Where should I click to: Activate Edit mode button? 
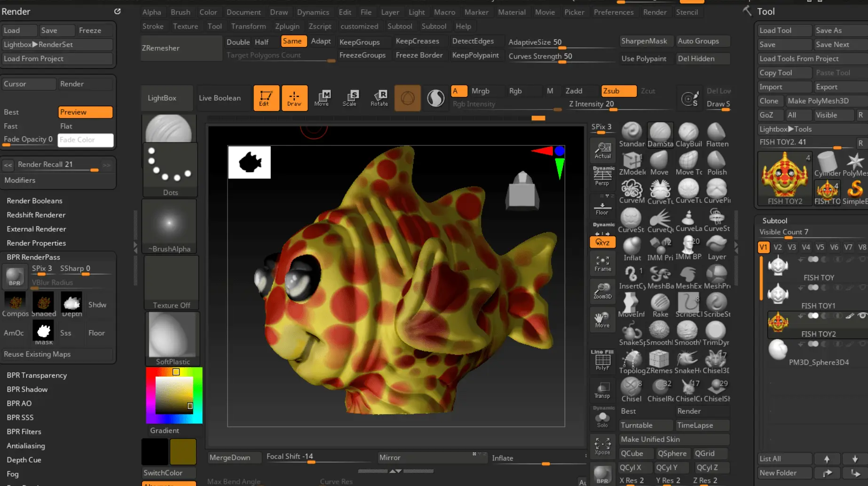tap(266, 98)
